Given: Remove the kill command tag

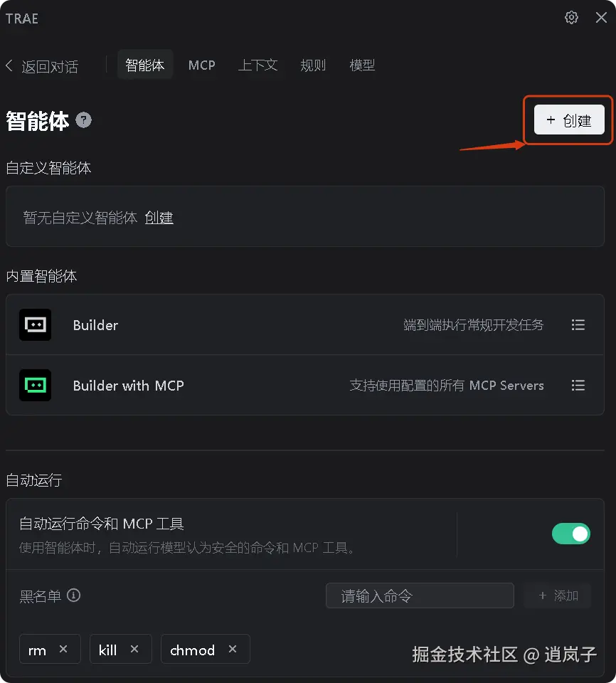Looking at the screenshot, I should (x=134, y=649).
